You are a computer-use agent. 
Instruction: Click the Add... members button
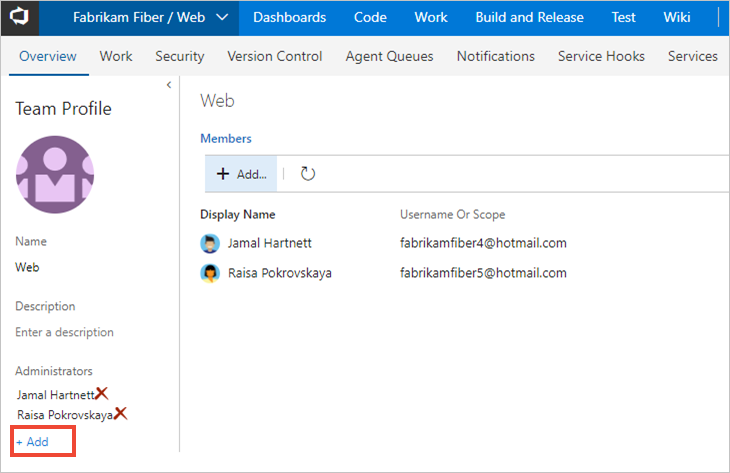click(241, 174)
